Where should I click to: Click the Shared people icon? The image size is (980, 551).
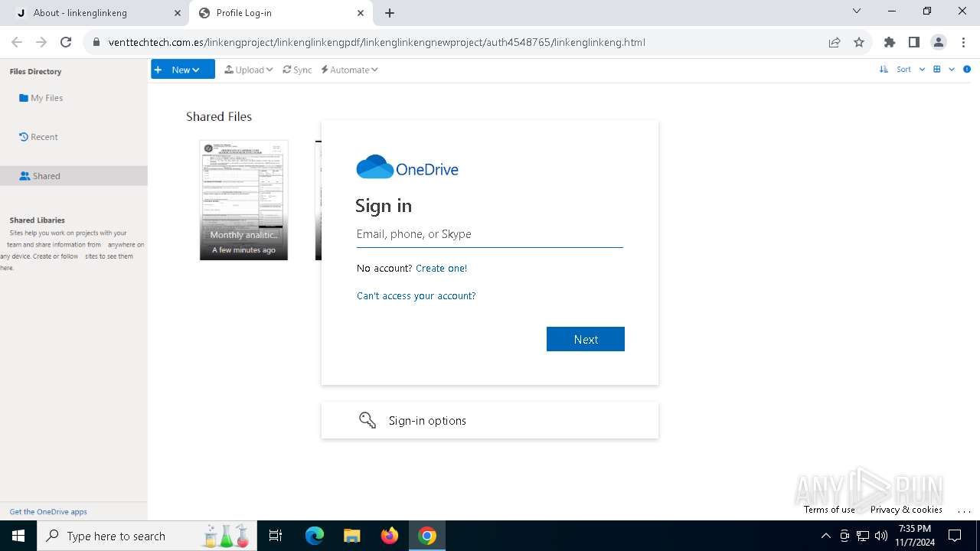click(x=24, y=176)
